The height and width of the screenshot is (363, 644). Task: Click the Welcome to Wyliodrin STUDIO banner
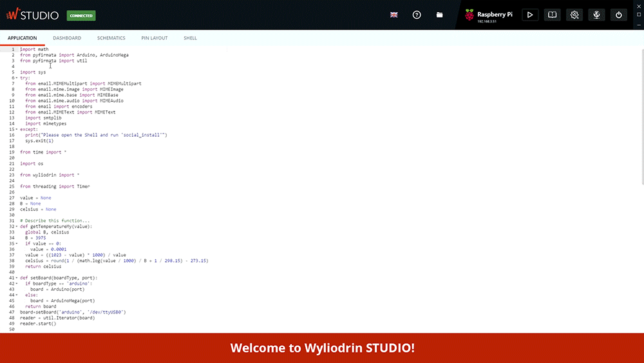coord(322,348)
